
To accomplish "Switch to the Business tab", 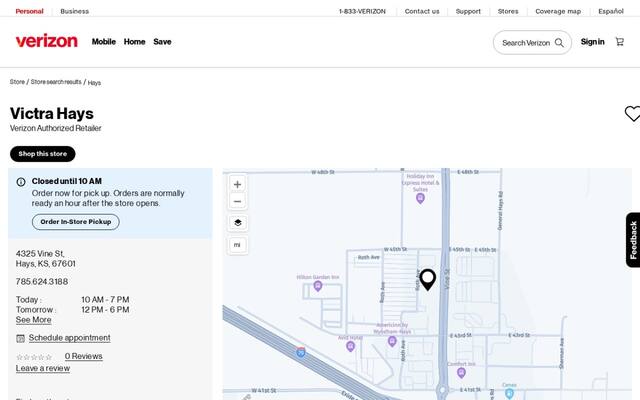I will click(75, 11).
